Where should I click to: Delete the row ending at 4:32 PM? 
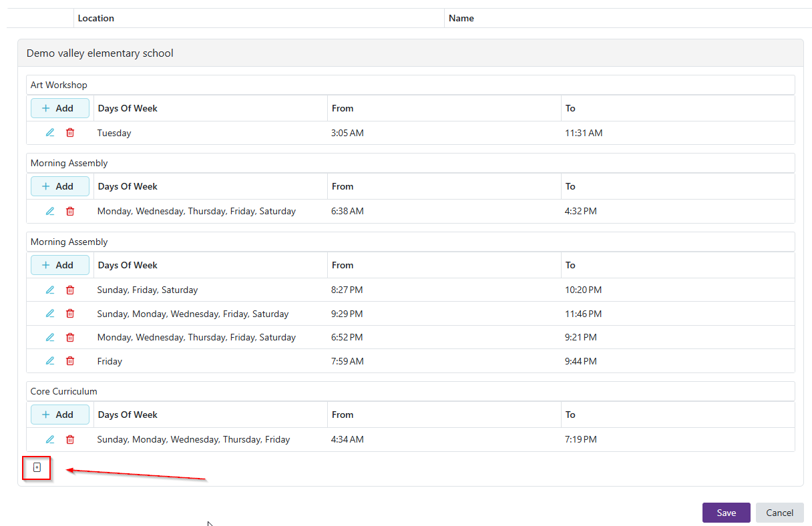70,211
